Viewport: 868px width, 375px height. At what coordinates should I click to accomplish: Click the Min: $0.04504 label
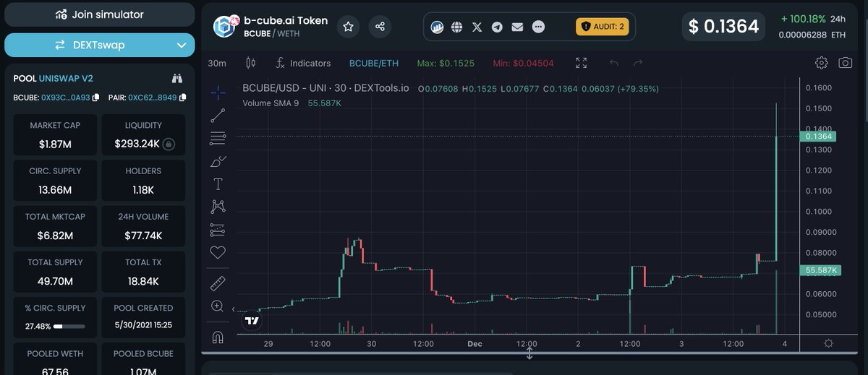(x=523, y=63)
